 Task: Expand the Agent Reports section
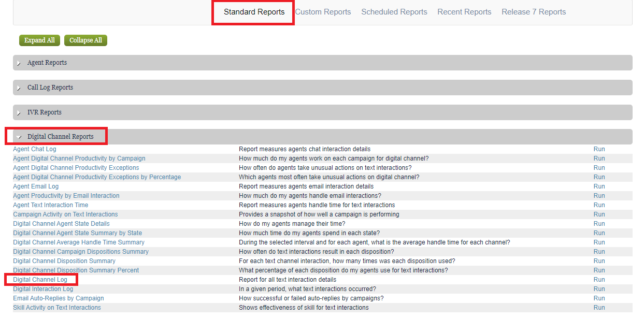click(x=323, y=63)
